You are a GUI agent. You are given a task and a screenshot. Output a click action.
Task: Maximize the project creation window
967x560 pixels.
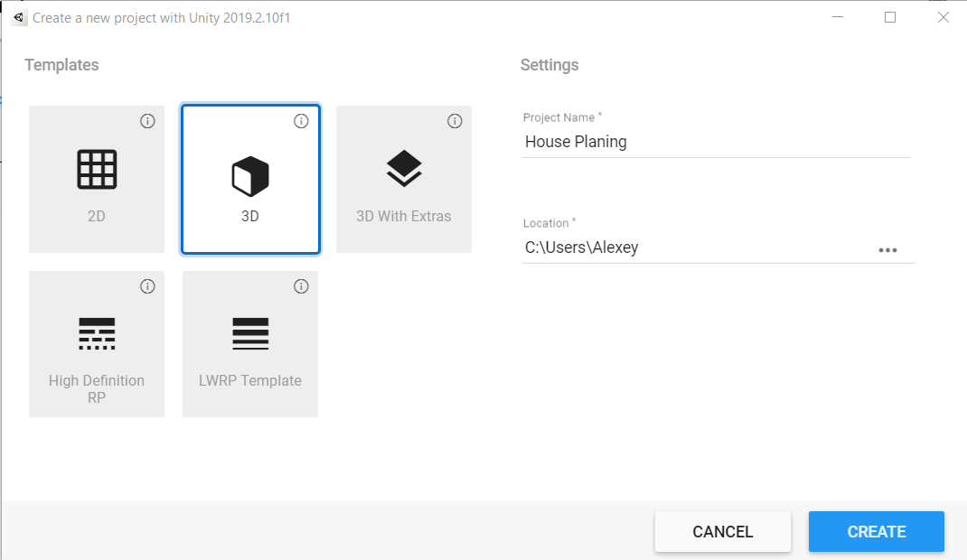point(890,17)
